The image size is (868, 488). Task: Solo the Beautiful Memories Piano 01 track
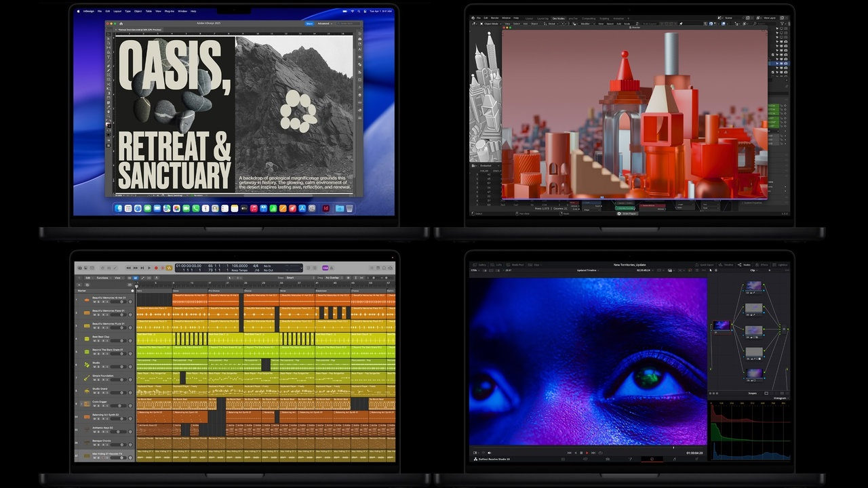pos(99,314)
